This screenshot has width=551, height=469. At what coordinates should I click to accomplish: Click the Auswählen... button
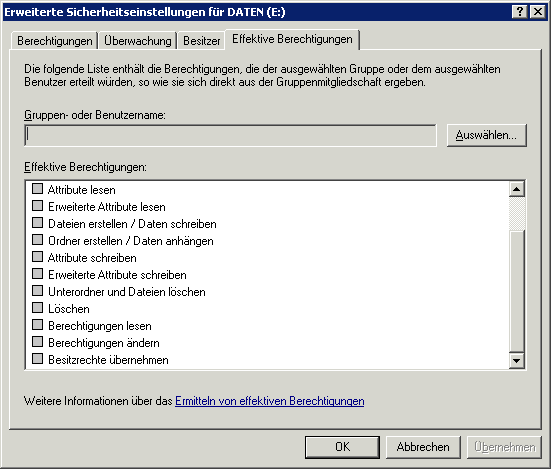487,135
